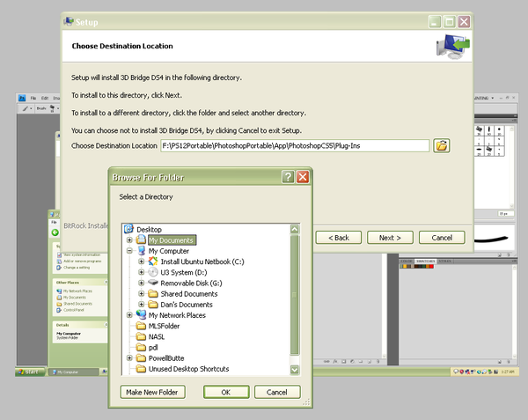528x420 pixels.
Task: Pick the red swatch in Swatches panel
Action: click(432, 267)
